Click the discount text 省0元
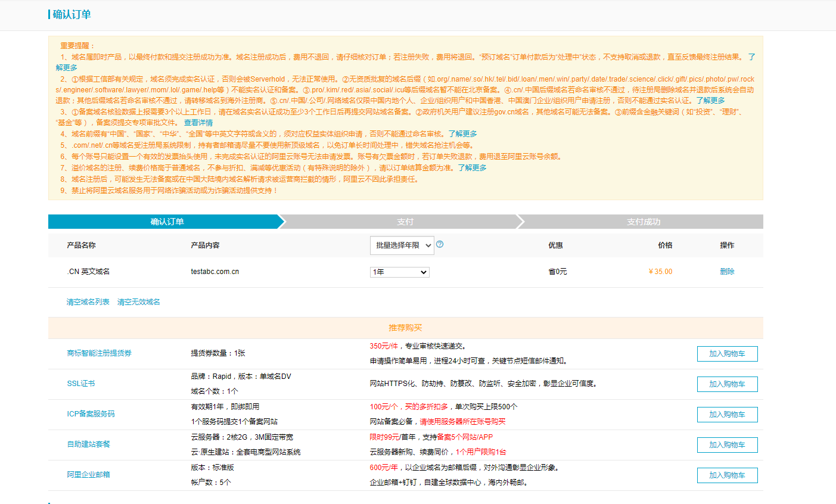 pyautogui.click(x=558, y=272)
